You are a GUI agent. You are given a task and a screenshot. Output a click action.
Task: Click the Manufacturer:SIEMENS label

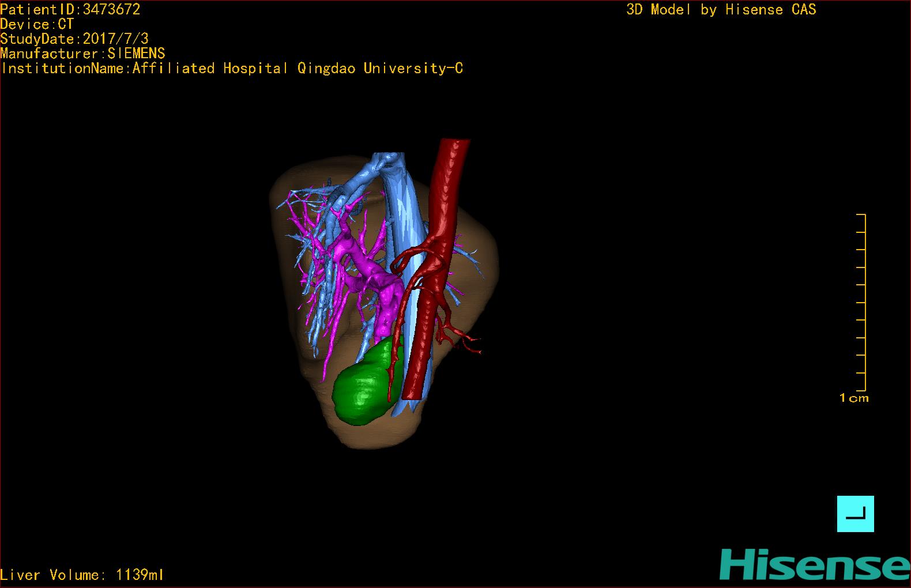point(82,54)
